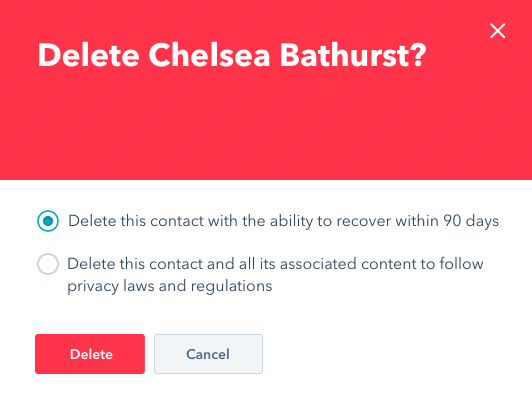Click the word "Chelsea" in the header
The height and width of the screenshot is (415, 532).
[209, 55]
